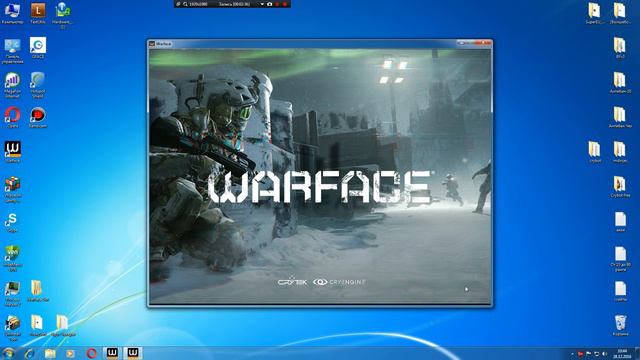640x360 pixels.
Task: Open the green VPN shield desktop shortcut
Action: pos(12,258)
